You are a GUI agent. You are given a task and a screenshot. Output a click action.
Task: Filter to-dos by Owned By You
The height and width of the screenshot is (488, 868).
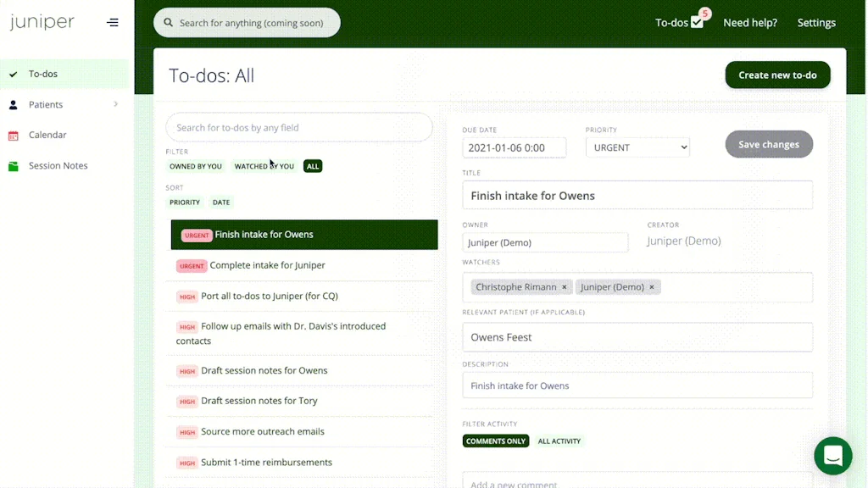196,166
